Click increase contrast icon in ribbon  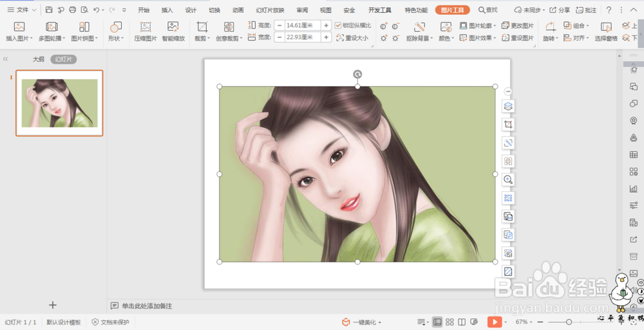pyautogui.click(x=384, y=26)
